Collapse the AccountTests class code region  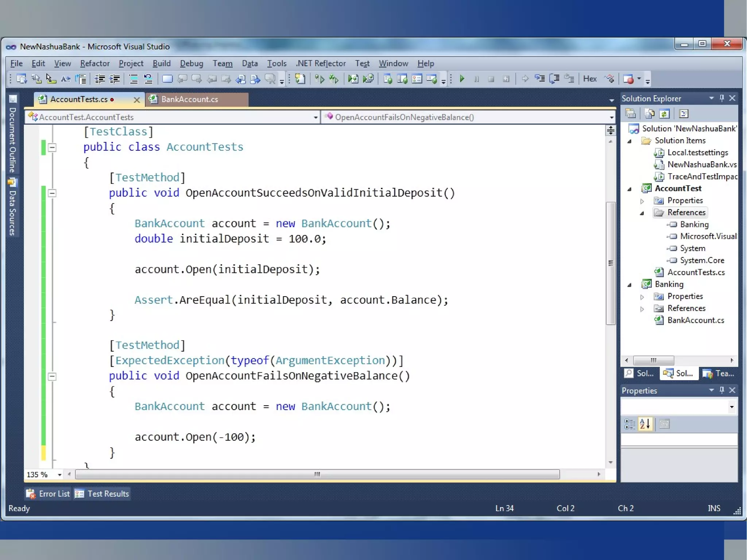tap(52, 147)
